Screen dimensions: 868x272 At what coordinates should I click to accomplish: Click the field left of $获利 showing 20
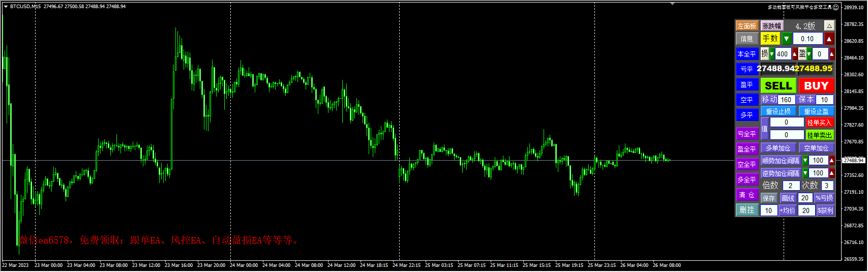point(806,210)
